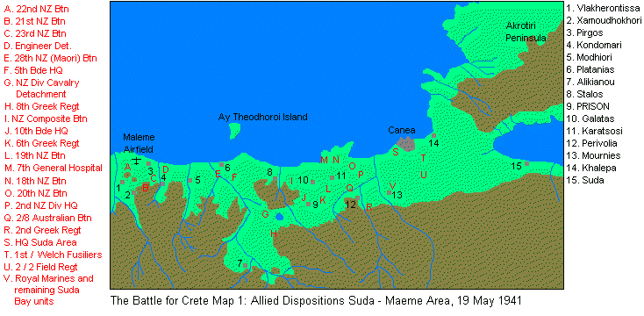Click red unit marker 'G' beside the lake
Viewport: 644px width, 316px height.
coord(265,214)
